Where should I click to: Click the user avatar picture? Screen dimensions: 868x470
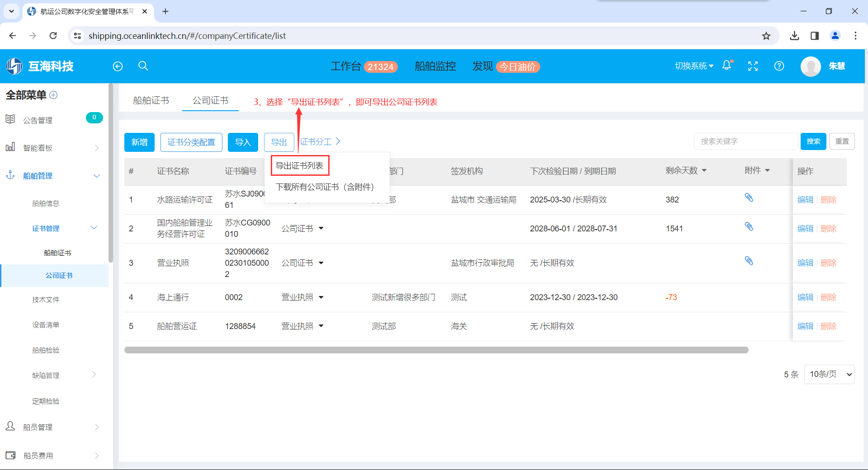811,66
